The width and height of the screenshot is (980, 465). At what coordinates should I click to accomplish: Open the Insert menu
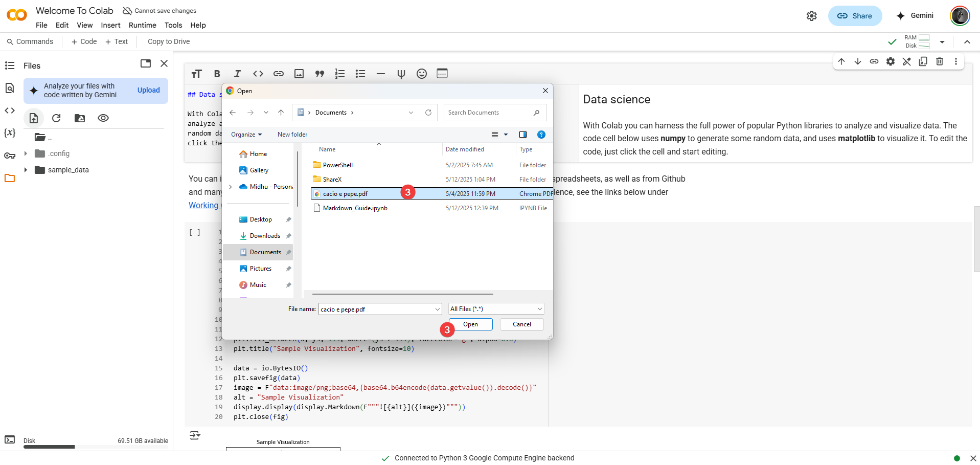tap(110, 25)
